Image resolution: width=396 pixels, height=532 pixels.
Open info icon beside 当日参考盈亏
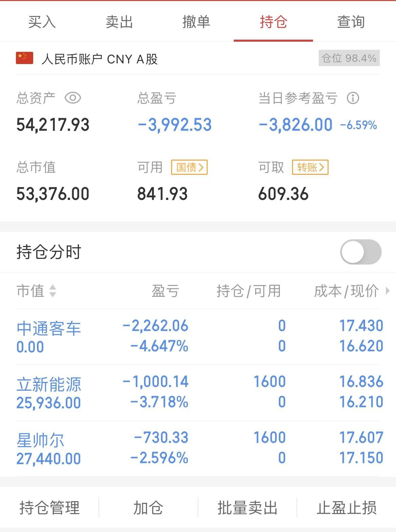pos(353,98)
